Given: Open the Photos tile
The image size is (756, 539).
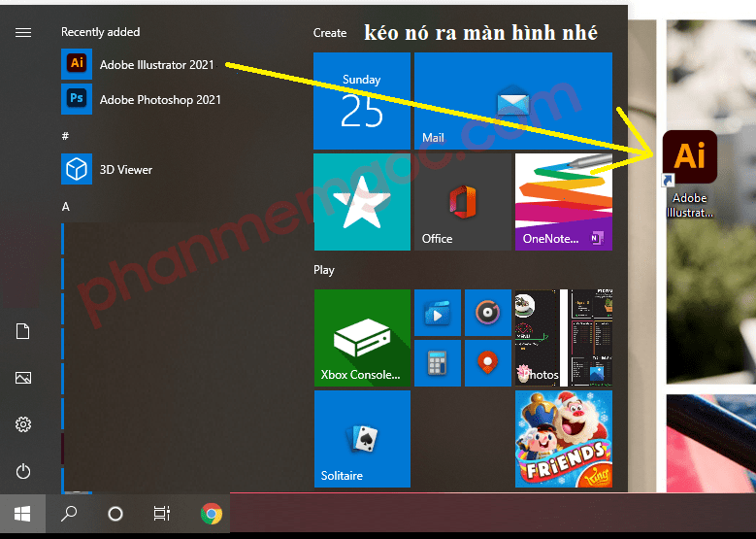Looking at the screenshot, I should [564, 338].
